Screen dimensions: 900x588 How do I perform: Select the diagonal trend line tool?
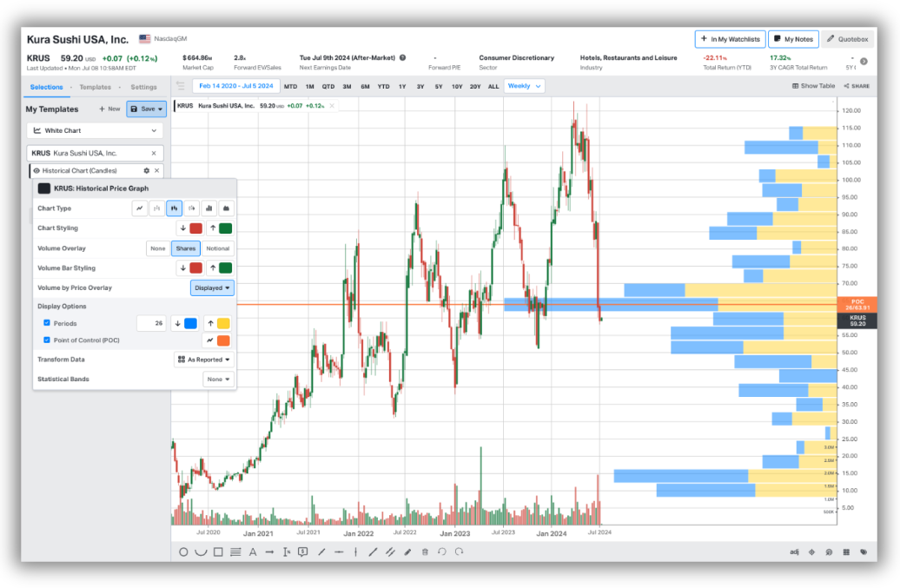tap(321, 552)
